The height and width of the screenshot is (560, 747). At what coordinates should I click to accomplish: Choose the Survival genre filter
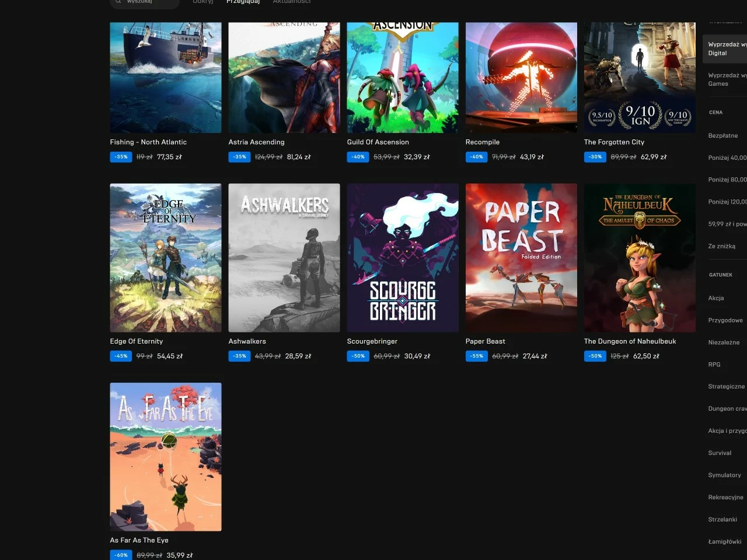coord(720,453)
